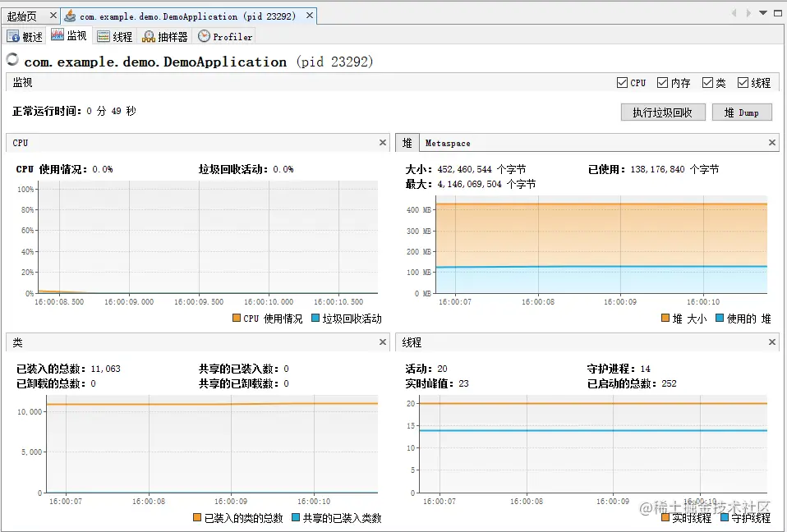The width and height of the screenshot is (787, 532).
Task: Click the blue 共享的已装入类数 legend swatch
Action: [296, 517]
